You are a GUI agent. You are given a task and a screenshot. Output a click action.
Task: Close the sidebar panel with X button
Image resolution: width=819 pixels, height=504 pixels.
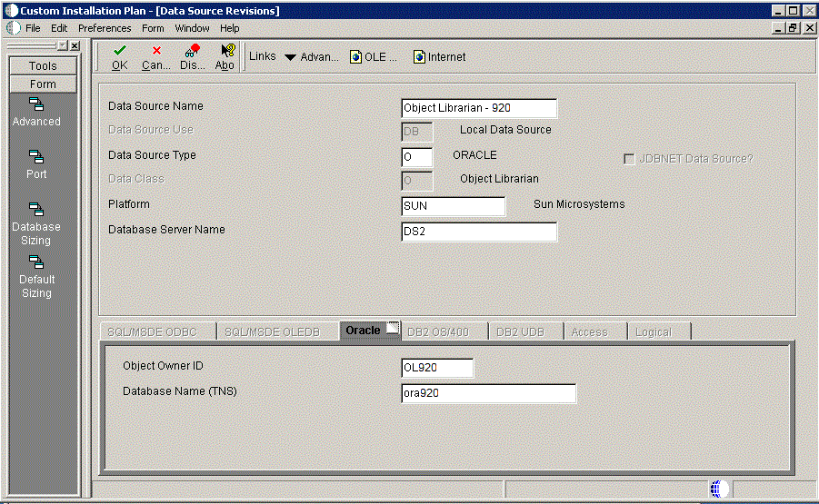(x=75, y=46)
